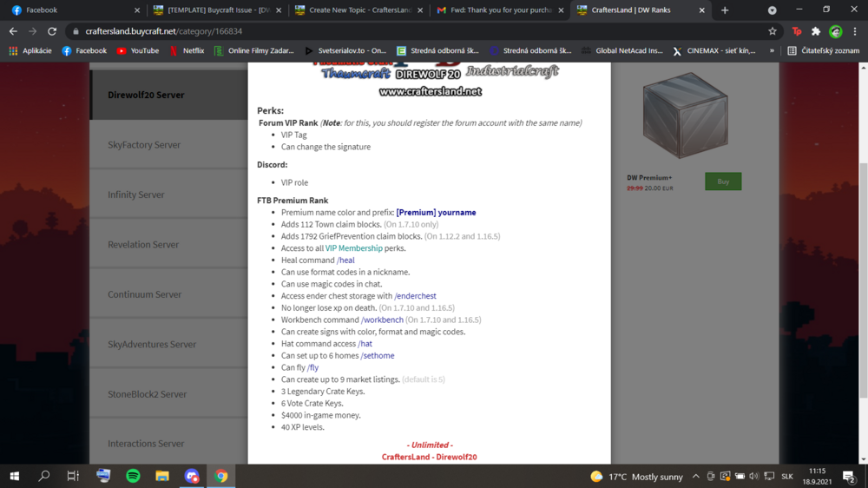The width and height of the screenshot is (868, 488).
Task: Open the Chrome profile avatar
Action: tap(835, 31)
